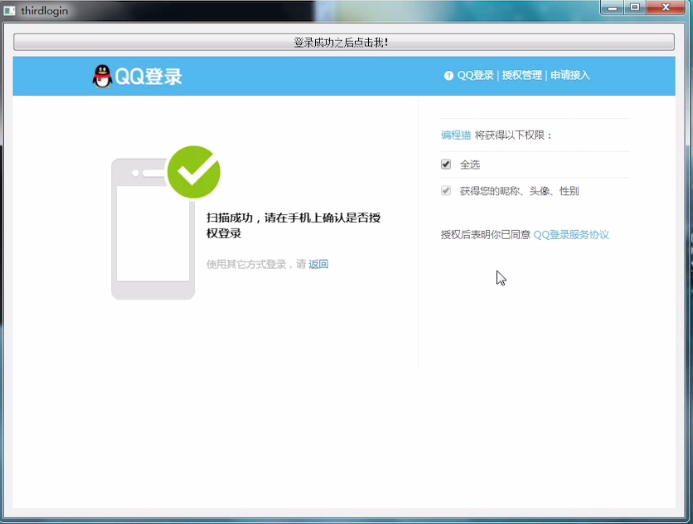Open the 申请接入 link
Screen dimensions: 693x524
570,76
